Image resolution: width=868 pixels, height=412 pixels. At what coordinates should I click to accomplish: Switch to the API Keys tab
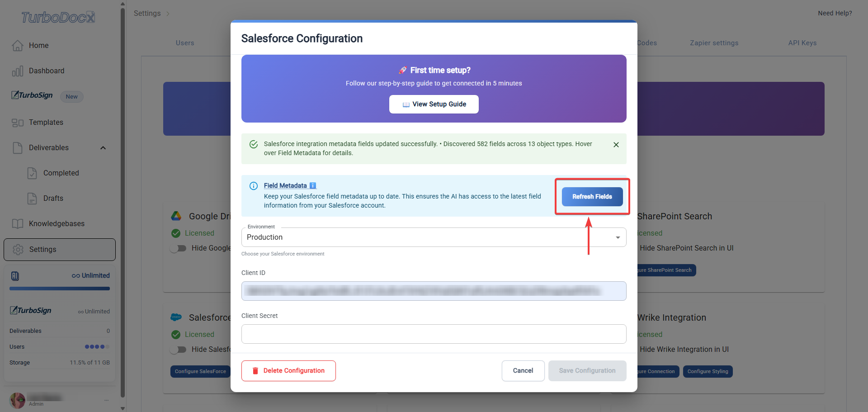click(x=802, y=43)
